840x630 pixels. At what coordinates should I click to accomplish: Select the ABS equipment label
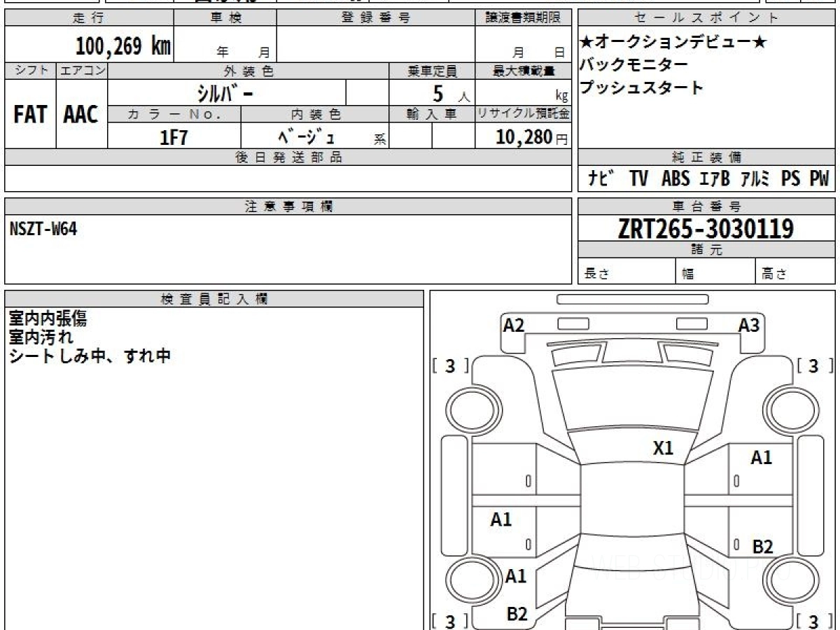coord(675,179)
